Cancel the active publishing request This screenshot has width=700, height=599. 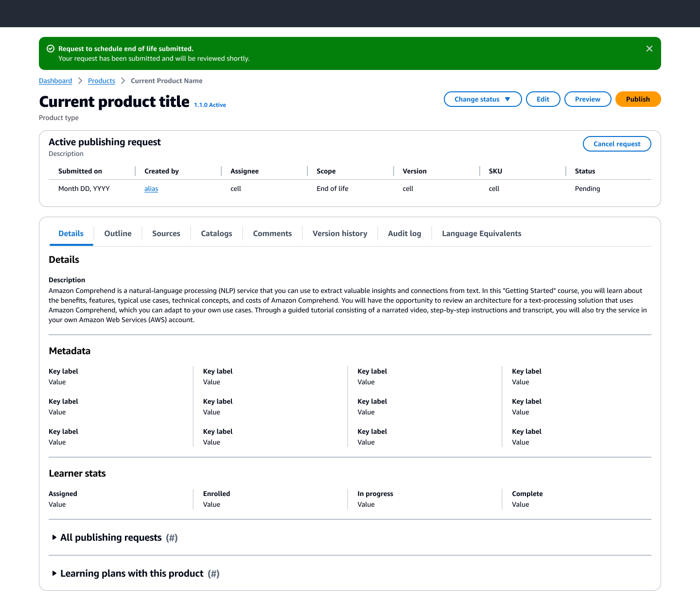(617, 144)
